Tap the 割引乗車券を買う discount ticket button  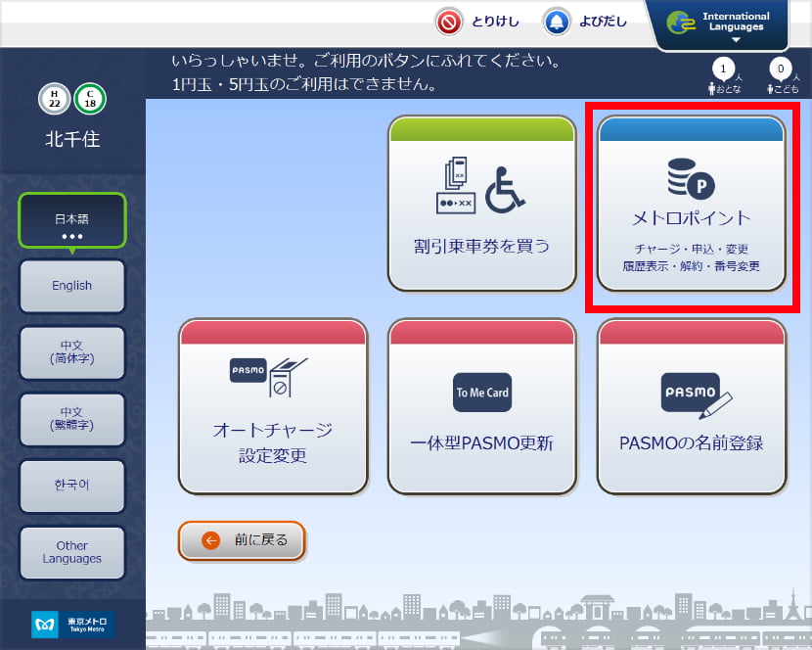[481, 204]
